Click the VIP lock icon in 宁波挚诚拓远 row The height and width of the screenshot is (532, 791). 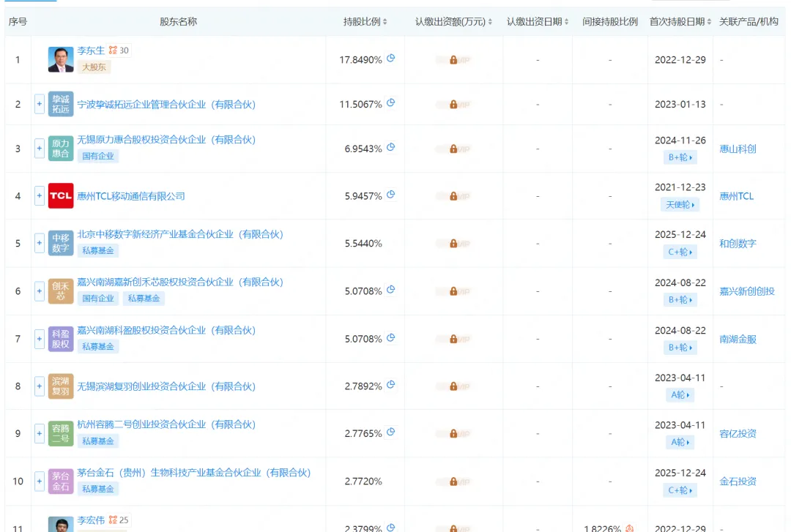click(453, 105)
